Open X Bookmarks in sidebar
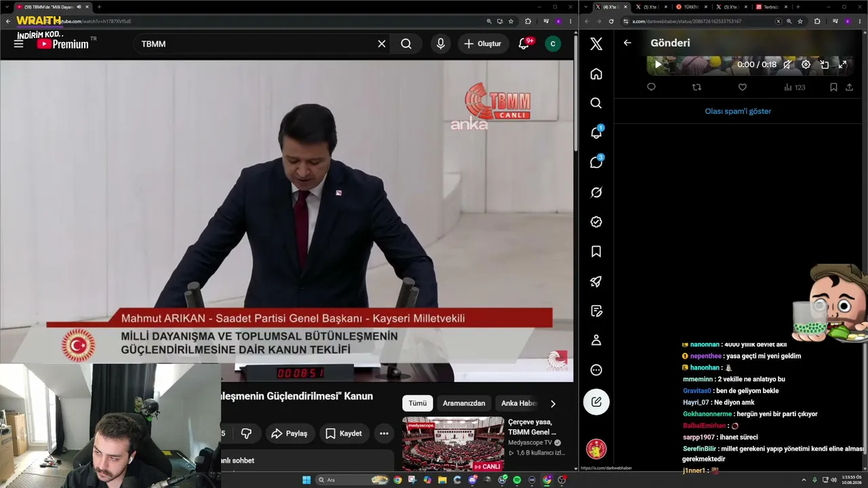This screenshot has height=488, width=868. 596,251
